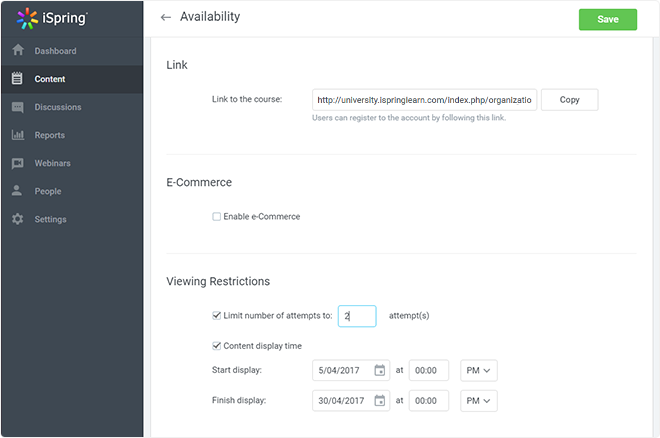Open the Start display calendar picker

[380, 370]
